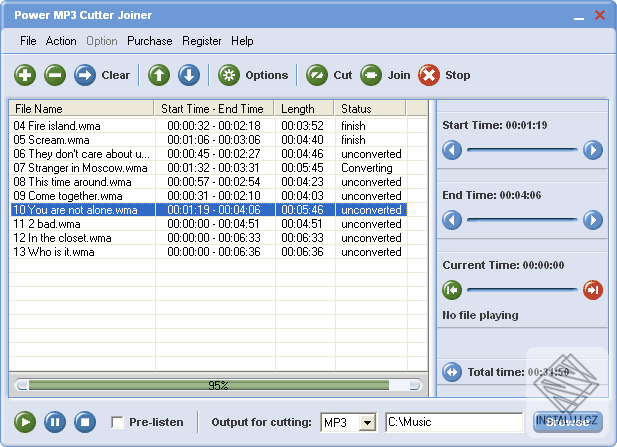This screenshot has height=447, width=617.
Task: Select row 12 In the closet.wma
Action: coord(209,238)
